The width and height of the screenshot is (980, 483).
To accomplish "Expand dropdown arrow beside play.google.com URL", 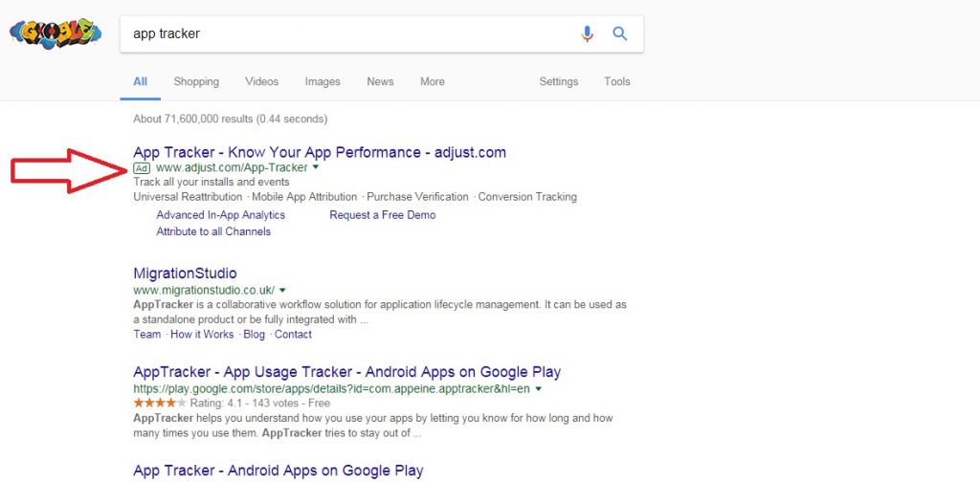I will tap(539, 389).
